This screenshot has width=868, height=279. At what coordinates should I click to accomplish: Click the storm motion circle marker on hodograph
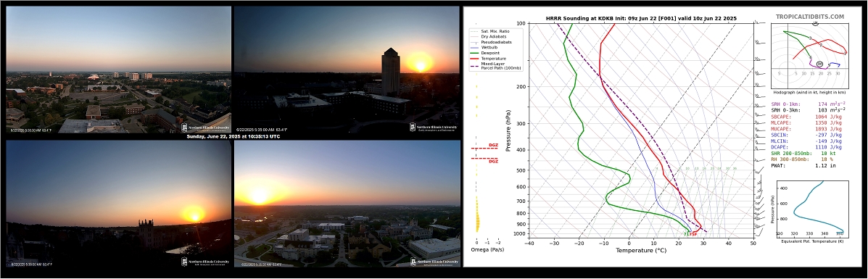(x=819, y=64)
